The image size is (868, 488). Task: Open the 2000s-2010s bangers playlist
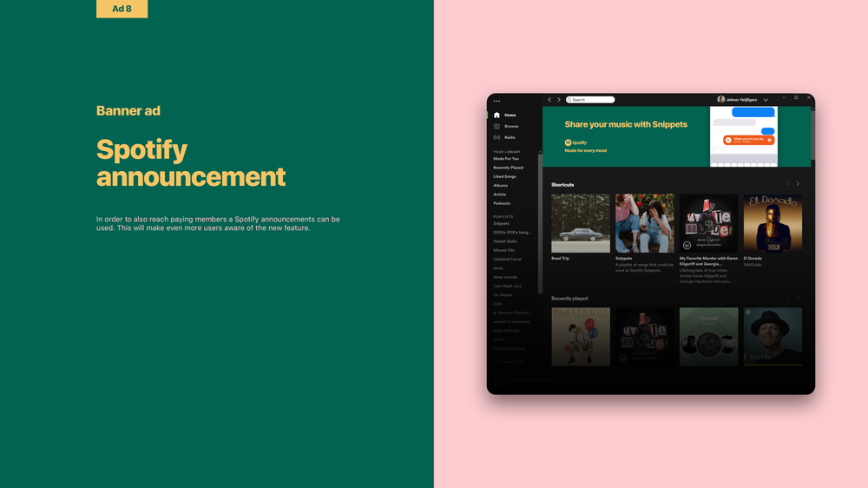(512, 232)
